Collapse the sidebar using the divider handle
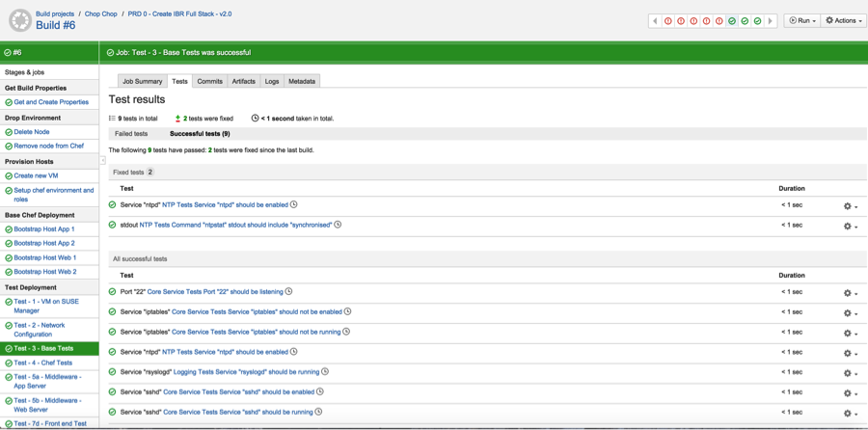The height and width of the screenshot is (430, 868). point(103,160)
